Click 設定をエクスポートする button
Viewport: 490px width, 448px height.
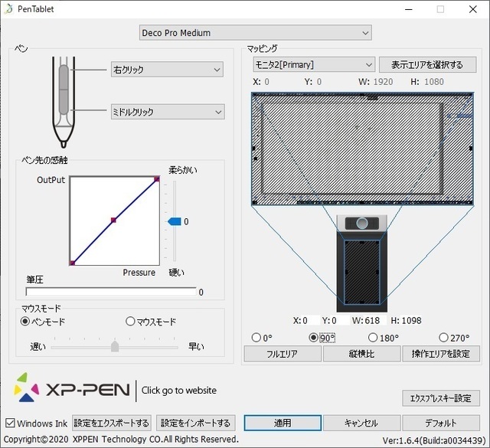pos(112,423)
